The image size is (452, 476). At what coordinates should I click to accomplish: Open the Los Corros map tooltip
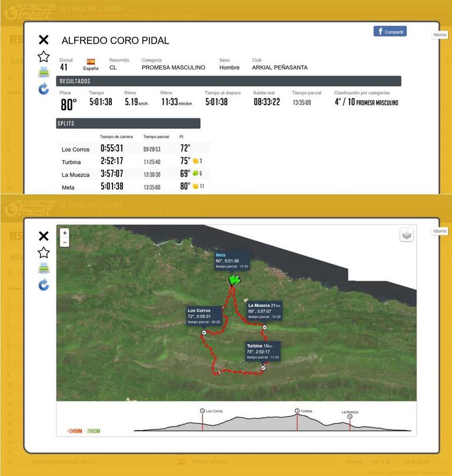[204, 316]
